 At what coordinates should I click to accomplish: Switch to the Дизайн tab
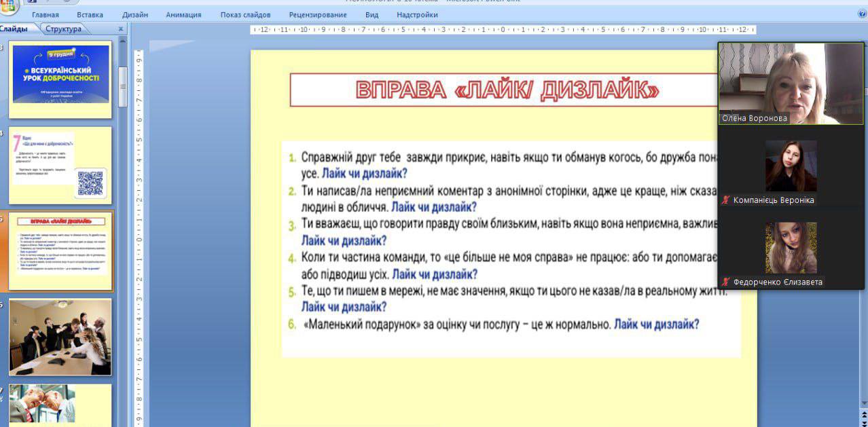pyautogui.click(x=135, y=14)
